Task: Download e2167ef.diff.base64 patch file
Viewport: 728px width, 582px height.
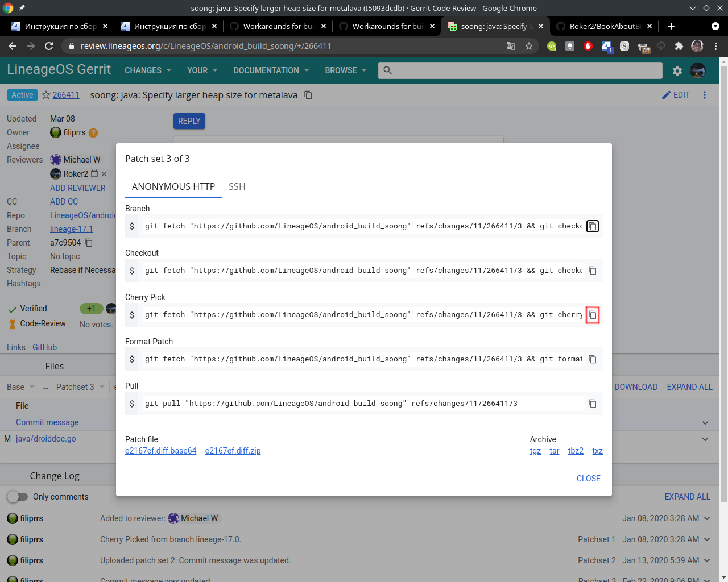Action: (x=160, y=451)
